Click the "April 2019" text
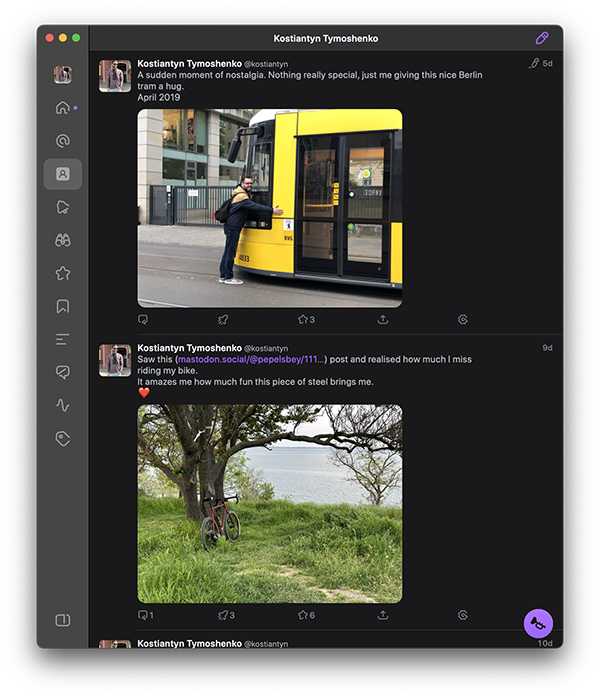Screen dimensions: 600x697 click(x=159, y=97)
